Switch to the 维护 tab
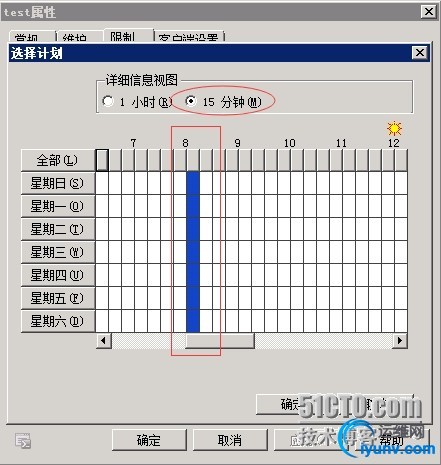The height and width of the screenshot is (465, 441). 79,37
